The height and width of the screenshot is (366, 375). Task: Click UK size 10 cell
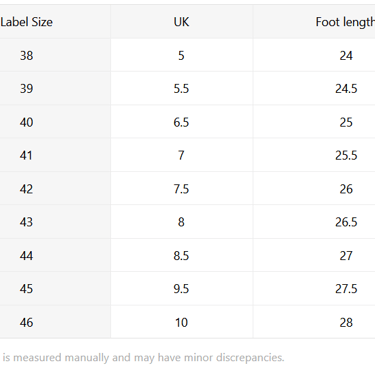181,322
